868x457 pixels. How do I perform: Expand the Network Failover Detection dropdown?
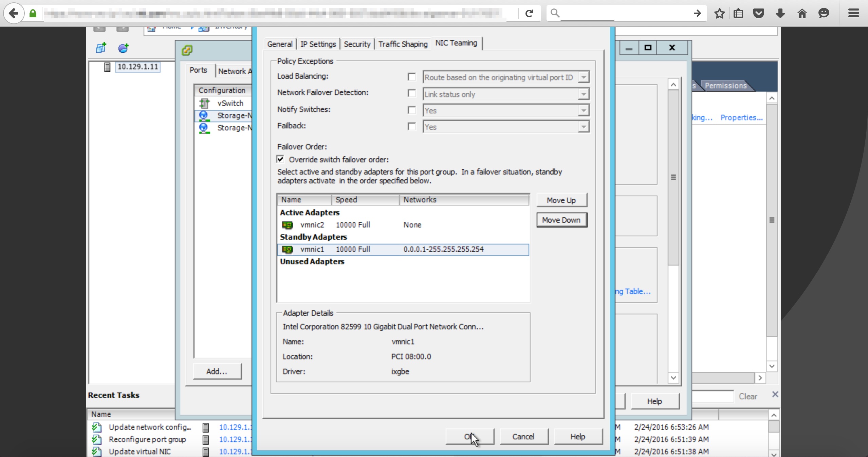click(583, 94)
